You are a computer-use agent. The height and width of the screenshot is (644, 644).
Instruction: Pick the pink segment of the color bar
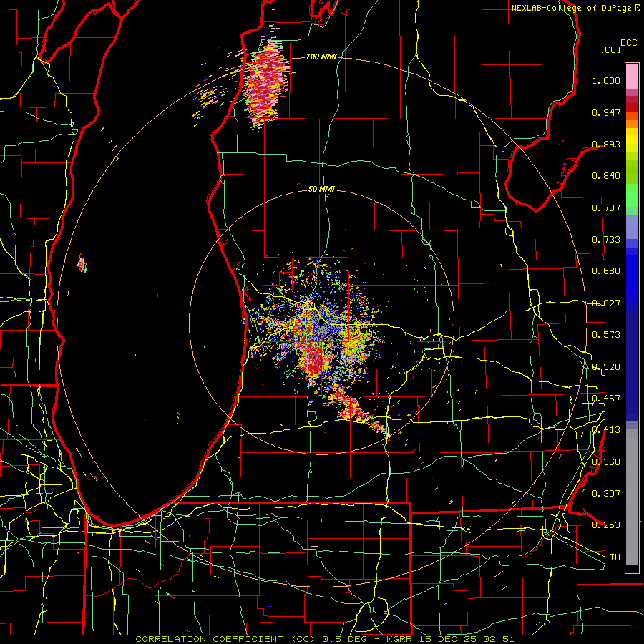[x=632, y=76]
